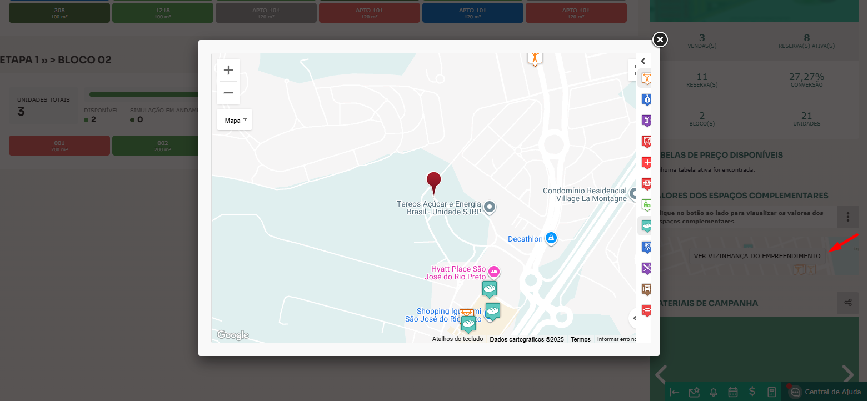
Task: Go to previous campaign material slide arrow
Action: 661,374
